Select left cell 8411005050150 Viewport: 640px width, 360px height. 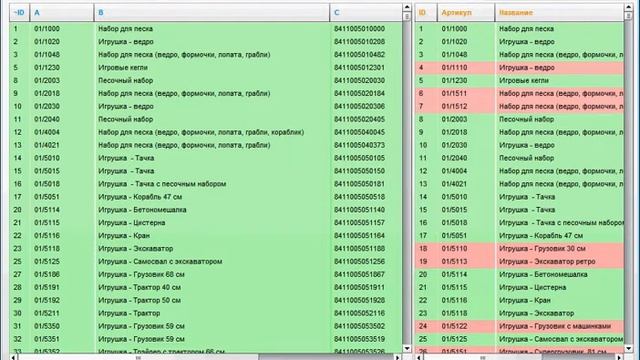pos(359,171)
